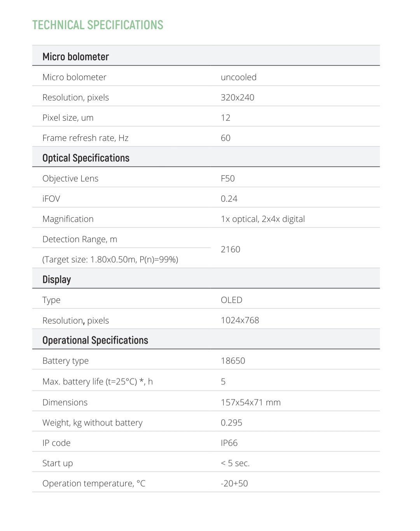
Task: Select the Operation temperature, °C label
Action: 94,483
